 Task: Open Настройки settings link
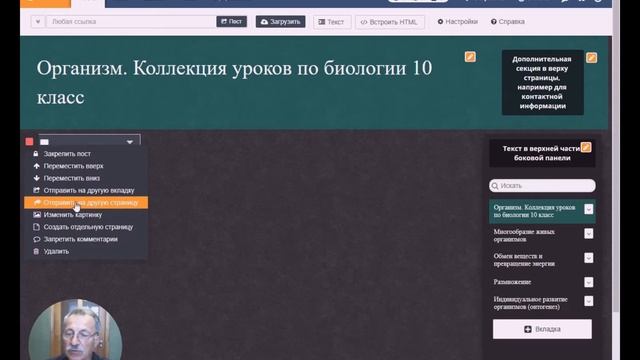(x=458, y=22)
